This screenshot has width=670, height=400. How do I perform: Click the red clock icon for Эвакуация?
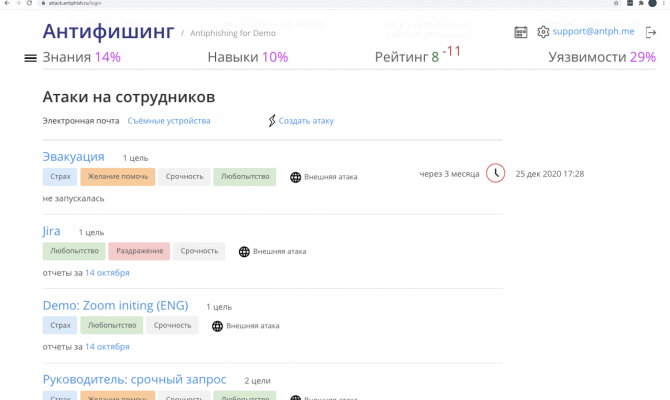pyautogui.click(x=495, y=173)
